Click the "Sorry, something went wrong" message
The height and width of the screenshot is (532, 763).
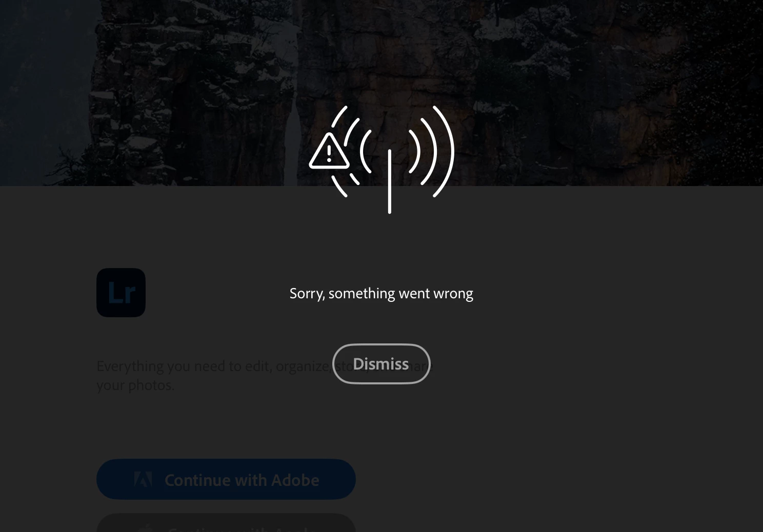[381, 293]
